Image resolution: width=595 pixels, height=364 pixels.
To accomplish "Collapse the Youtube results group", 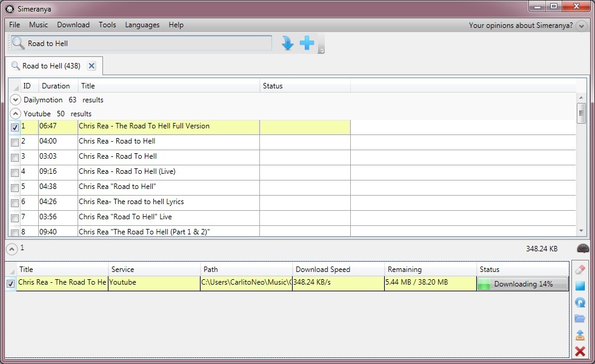I will 15,113.
